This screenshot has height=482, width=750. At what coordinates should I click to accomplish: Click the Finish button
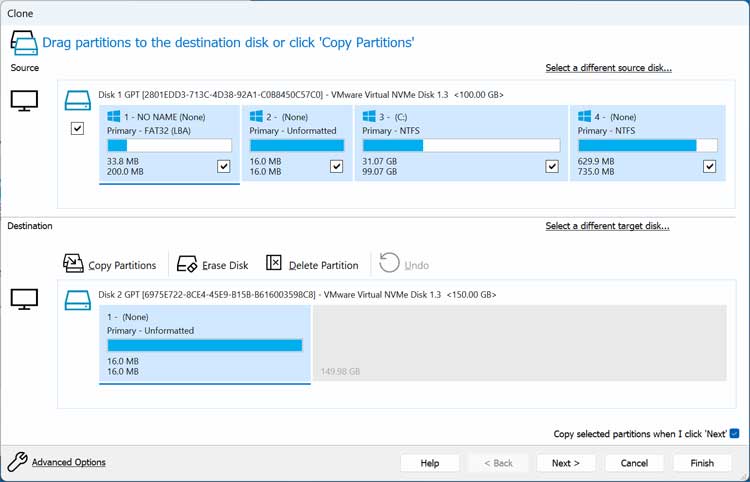(702, 463)
